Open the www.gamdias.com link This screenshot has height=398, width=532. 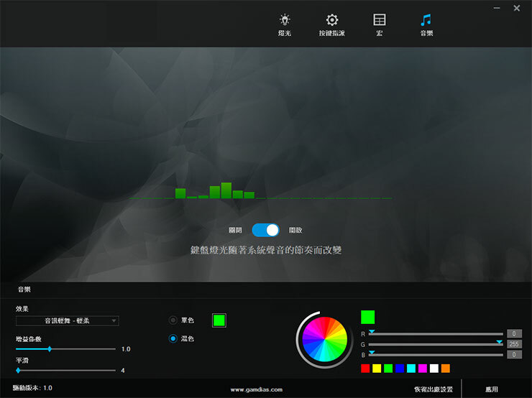click(x=257, y=389)
